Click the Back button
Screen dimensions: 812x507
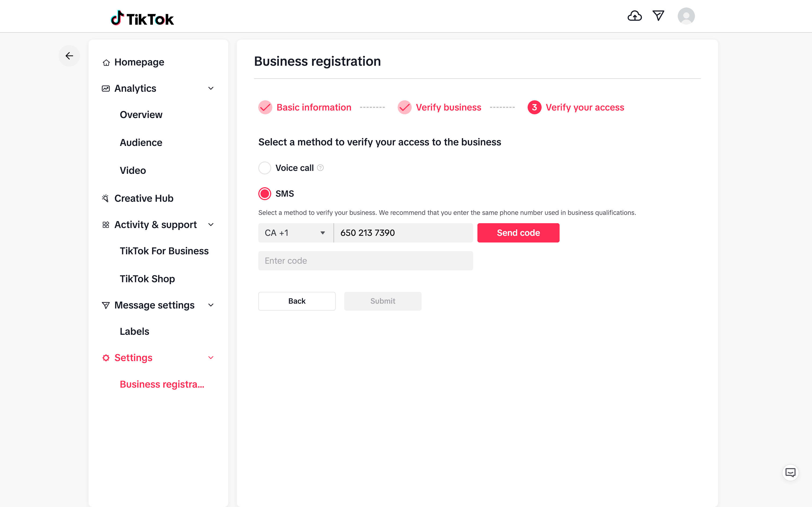297,301
